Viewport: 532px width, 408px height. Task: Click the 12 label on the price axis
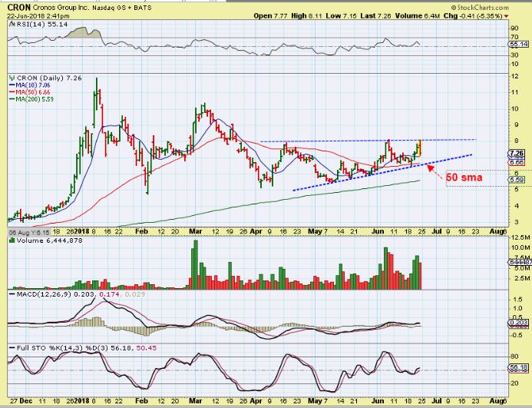click(x=514, y=76)
